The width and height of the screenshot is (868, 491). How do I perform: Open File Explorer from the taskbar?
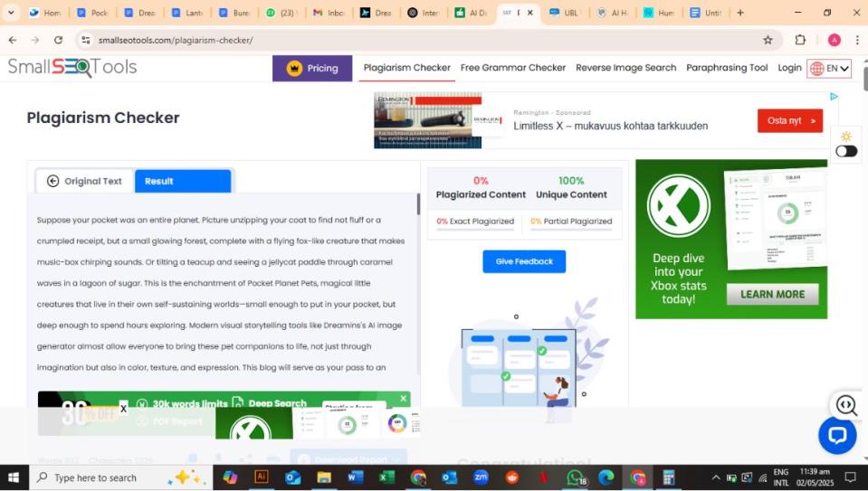point(324,477)
